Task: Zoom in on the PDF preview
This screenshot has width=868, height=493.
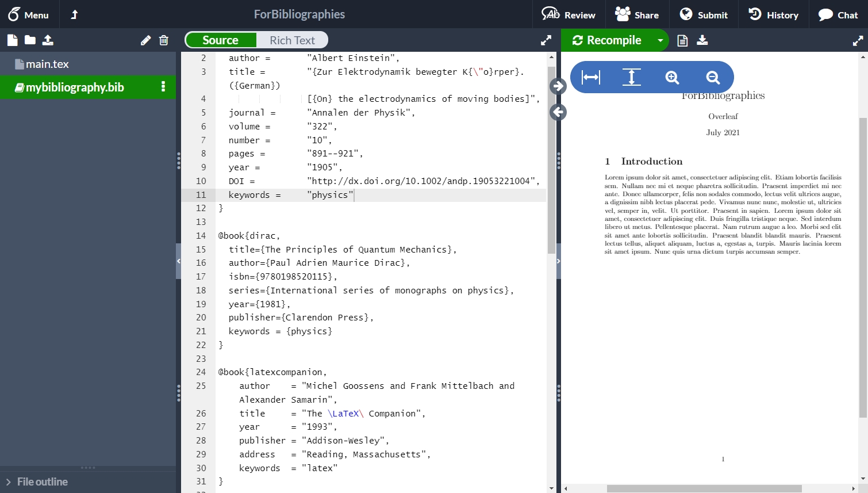Action: pyautogui.click(x=672, y=77)
